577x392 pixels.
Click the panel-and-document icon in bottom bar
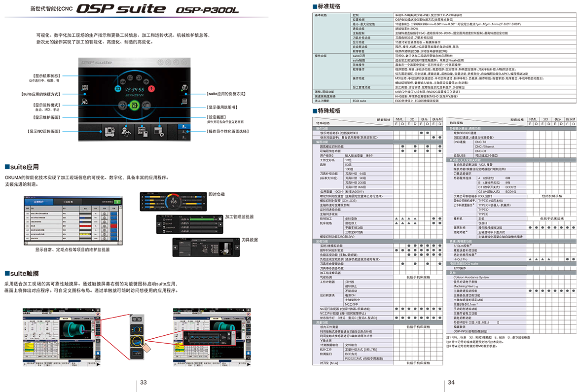(143, 132)
